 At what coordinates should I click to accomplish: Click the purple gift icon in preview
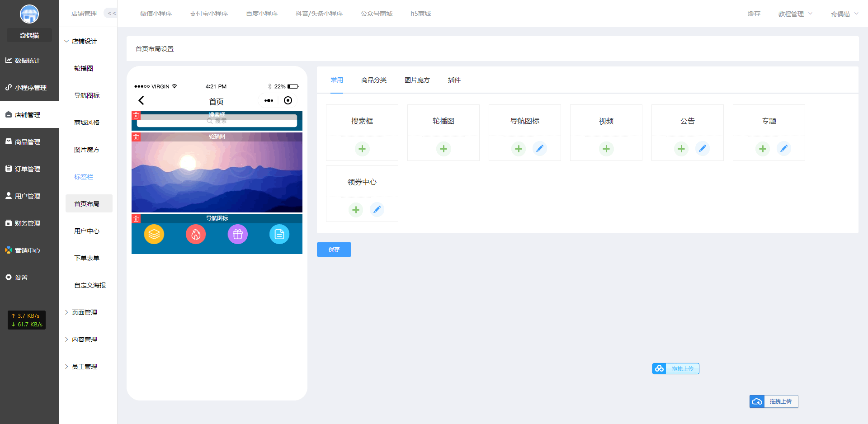tap(238, 234)
